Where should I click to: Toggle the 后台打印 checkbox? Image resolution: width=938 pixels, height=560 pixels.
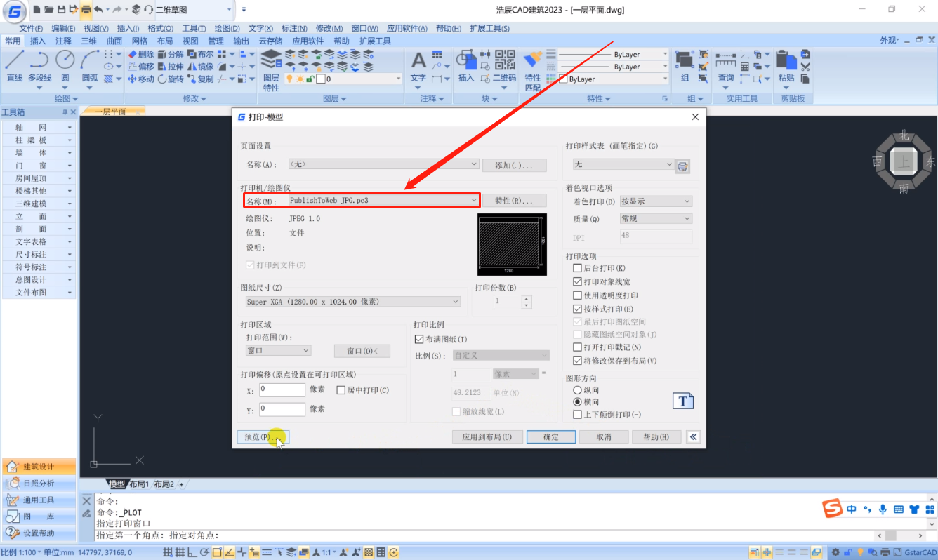(x=578, y=268)
